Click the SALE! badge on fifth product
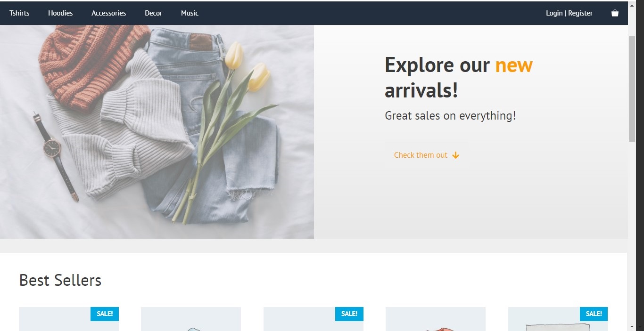This screenshot has height=331, width=644. click(594, 314)
